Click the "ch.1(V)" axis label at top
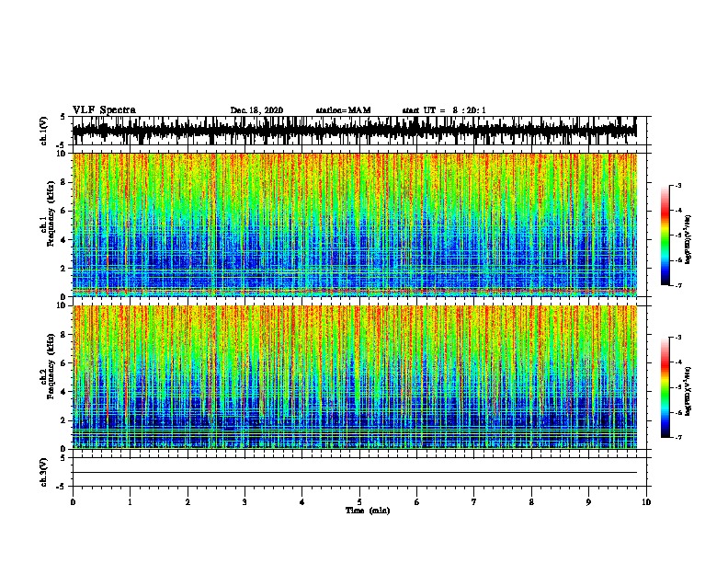This screenshot has width=728, height=563. pyautogui.click(x=44, y=131)
